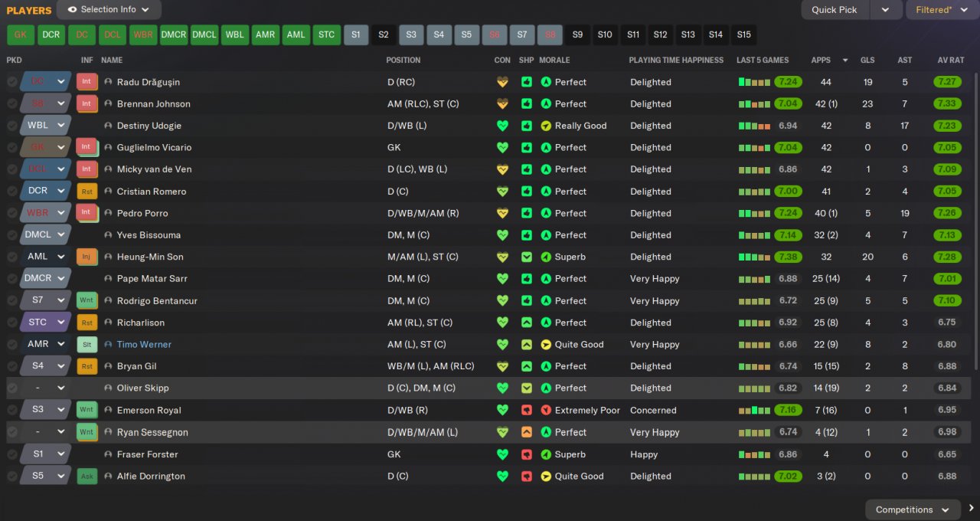Click the sharpness icon for Fraser Forster
The image size is (980, 521).
pyautogui.click(x=527, y=454)
